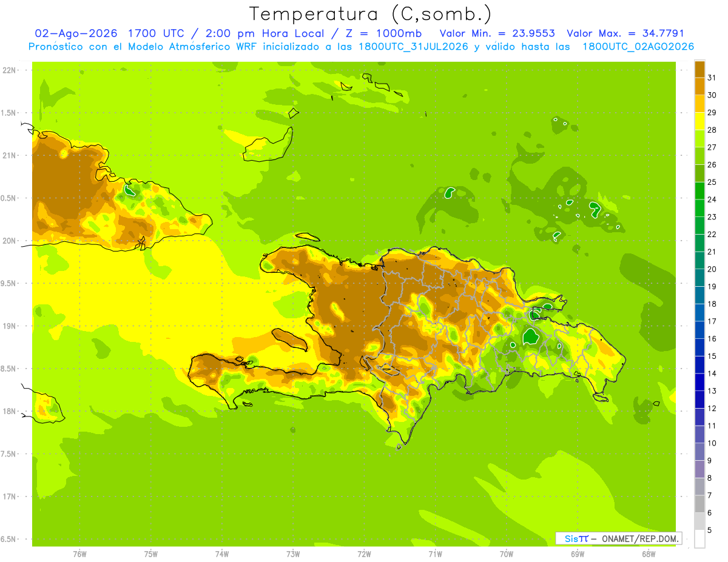The height and width of the screenshot is (562, 728).
Task: Click the "76W" longitude axis label
Action: pos(79,554)
